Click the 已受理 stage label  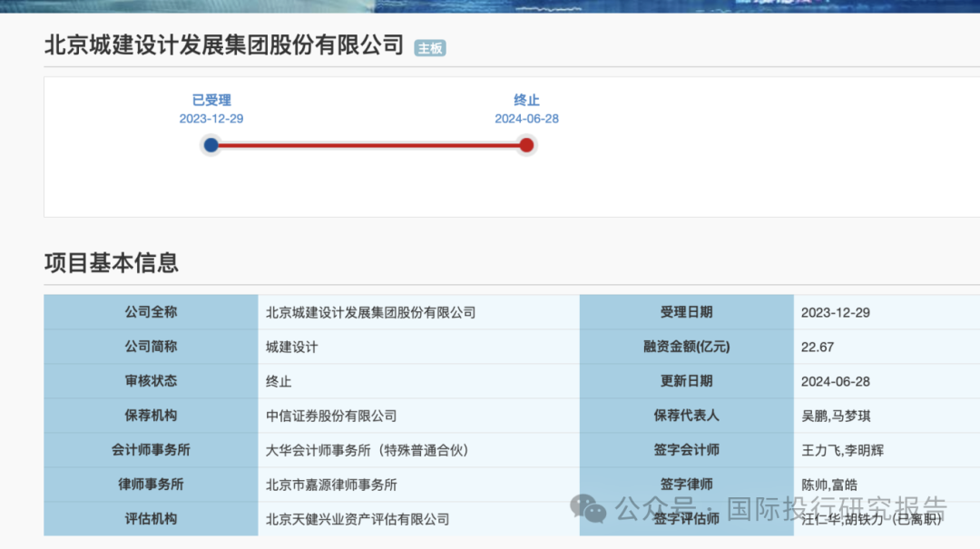point(211,100)
